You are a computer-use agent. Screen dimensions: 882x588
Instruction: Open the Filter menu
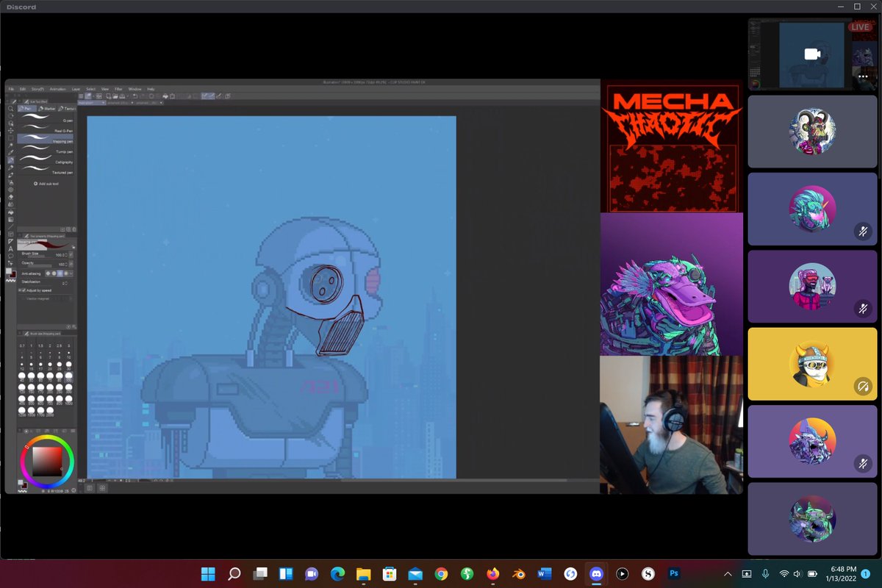118,89
